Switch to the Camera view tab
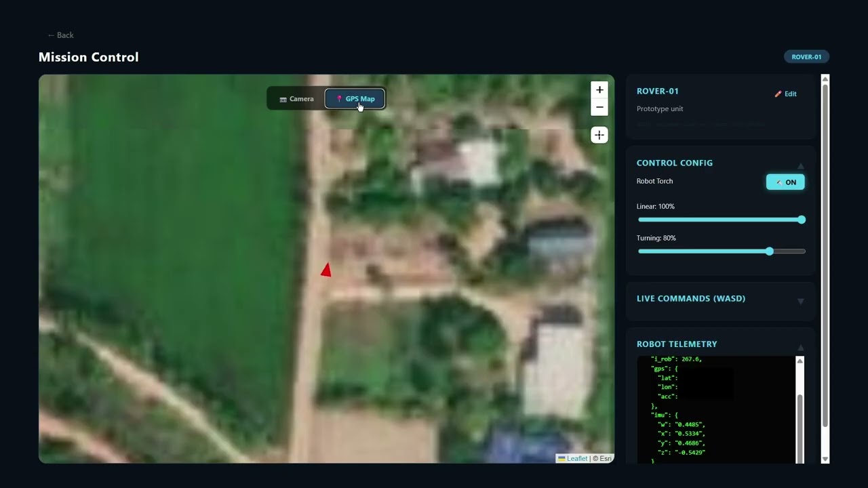868x488 pixels. click(296, 99)
